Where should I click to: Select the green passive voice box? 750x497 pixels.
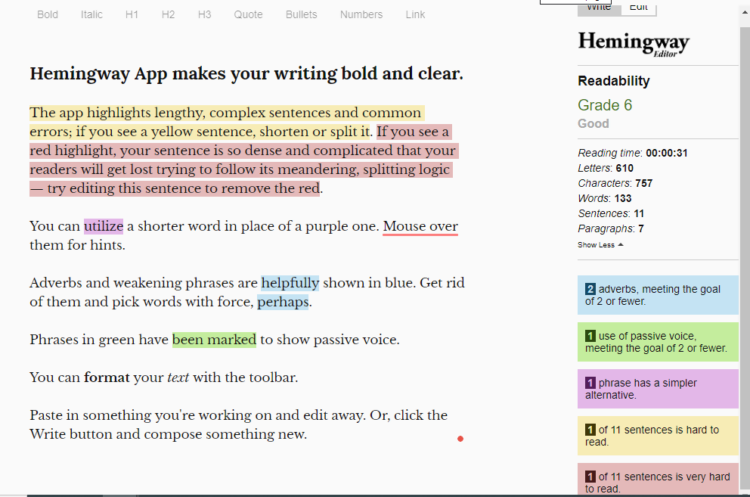pyautogui.click(x=656, y=342)
